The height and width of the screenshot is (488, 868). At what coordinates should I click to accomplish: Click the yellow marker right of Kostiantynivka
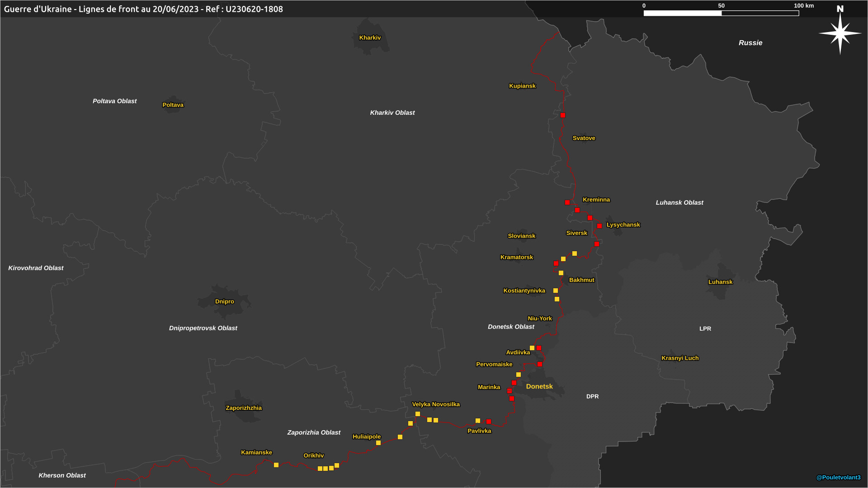tap(556, 291)
